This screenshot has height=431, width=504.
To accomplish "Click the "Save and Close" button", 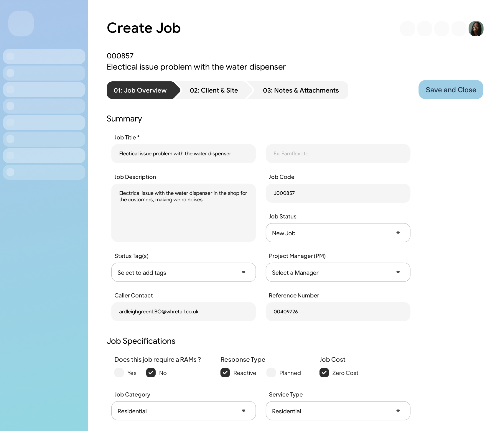I will (451, 90).
